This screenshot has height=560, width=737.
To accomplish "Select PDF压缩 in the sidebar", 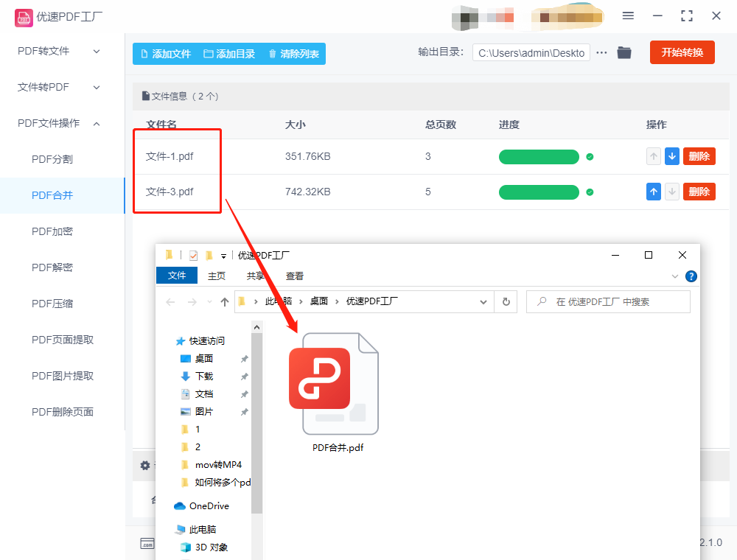I will pos(52,304).
